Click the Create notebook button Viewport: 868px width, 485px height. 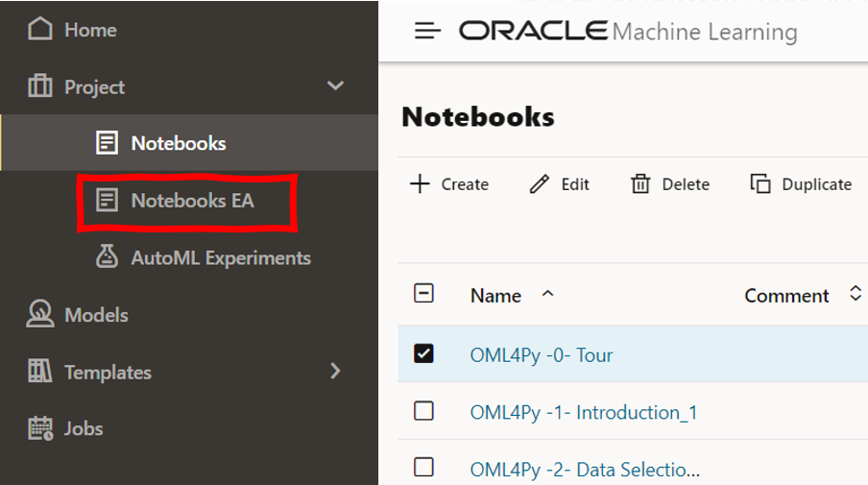coord(449,184)
